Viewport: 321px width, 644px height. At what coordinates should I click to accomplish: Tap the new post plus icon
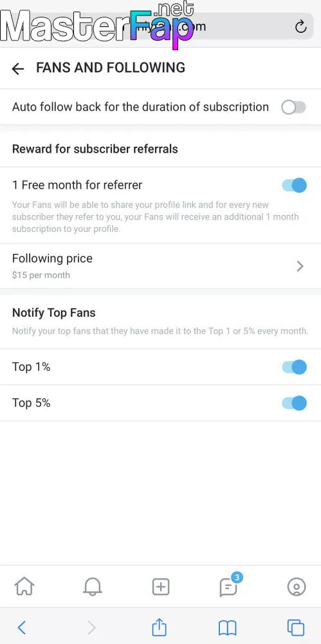click(x=161, y=587)
